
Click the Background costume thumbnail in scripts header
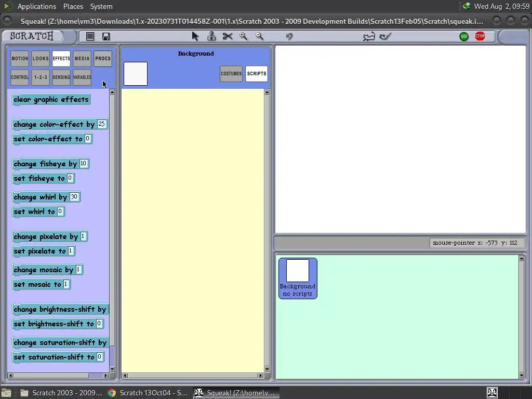tap(136, 74)
